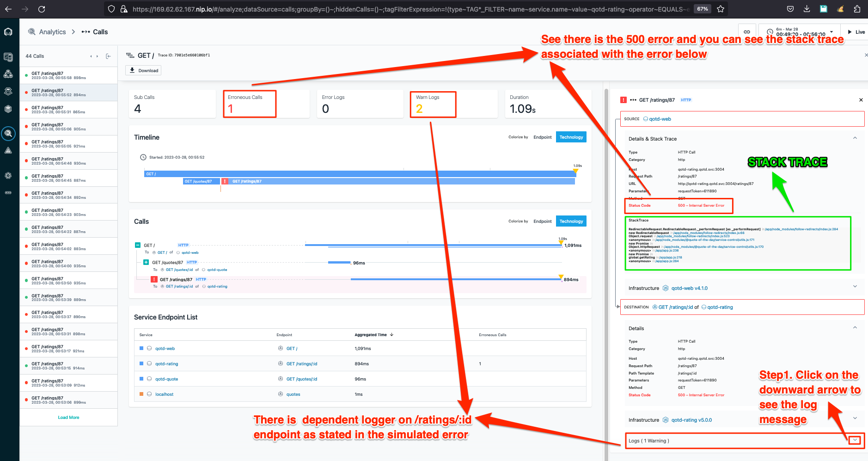Open the Instana home robot logo
868x461 pixels.
click(x=8, y=32)
